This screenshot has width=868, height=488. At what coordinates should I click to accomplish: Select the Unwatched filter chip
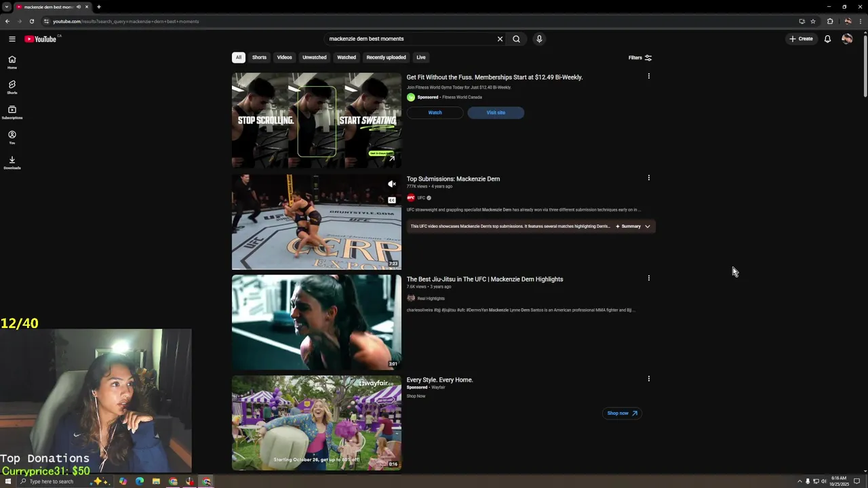pos(314,58)
